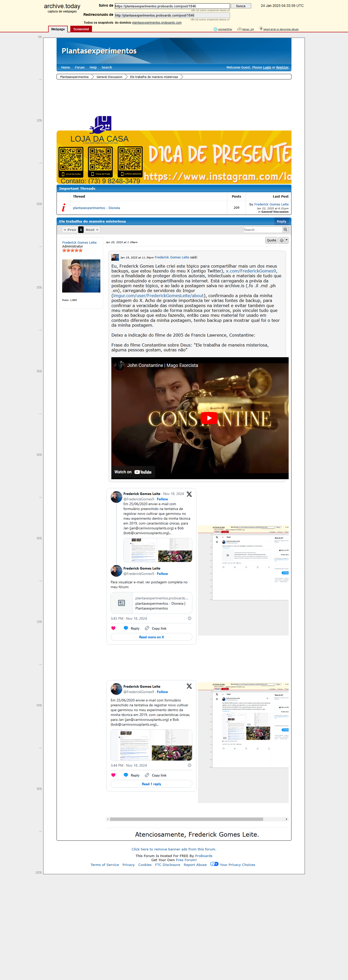Viewport: 348px width, 980px height.
Task: Click the FTC Disclosure link
Action: [168, 865]
